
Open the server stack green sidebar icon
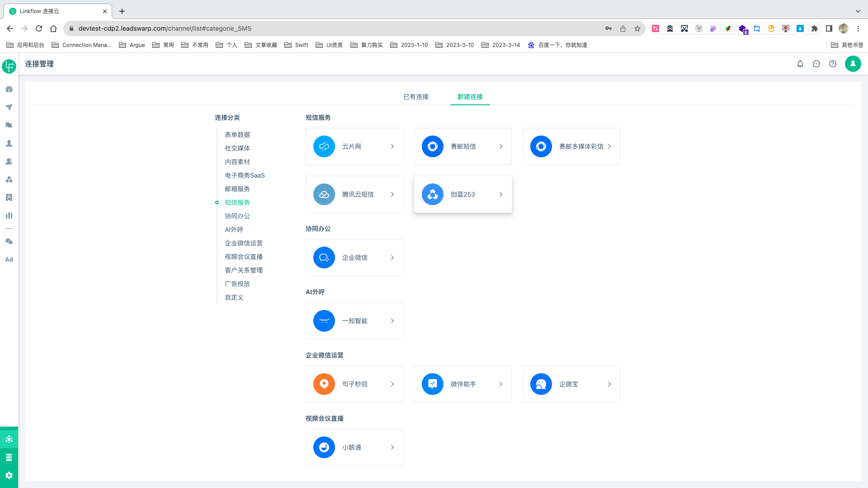click(x=9, y=457)
